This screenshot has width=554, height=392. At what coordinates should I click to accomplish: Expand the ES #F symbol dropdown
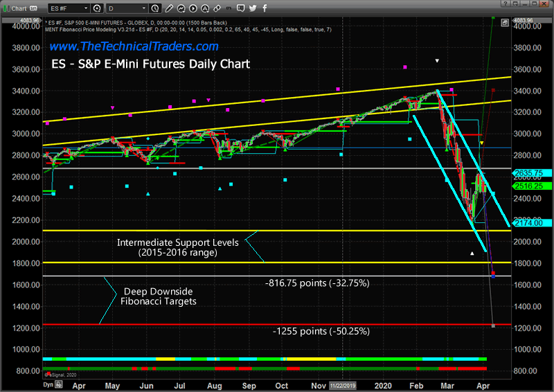click(85, 8)
